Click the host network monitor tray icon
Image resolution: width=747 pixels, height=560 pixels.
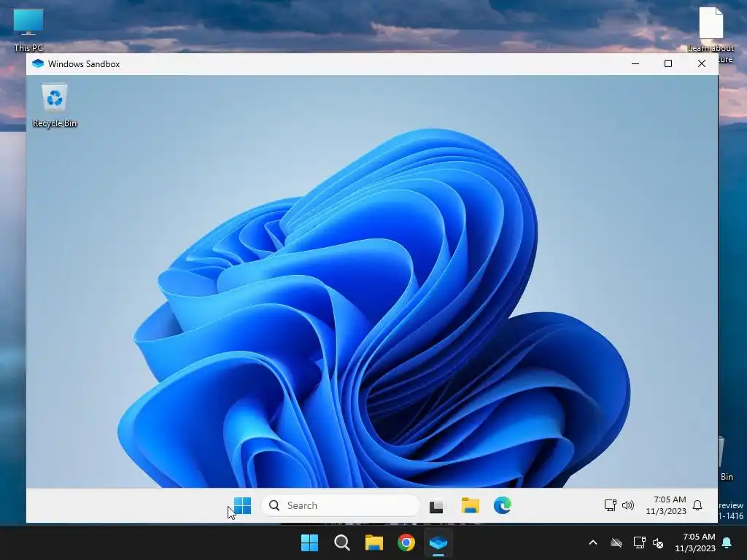coord(639,542)
